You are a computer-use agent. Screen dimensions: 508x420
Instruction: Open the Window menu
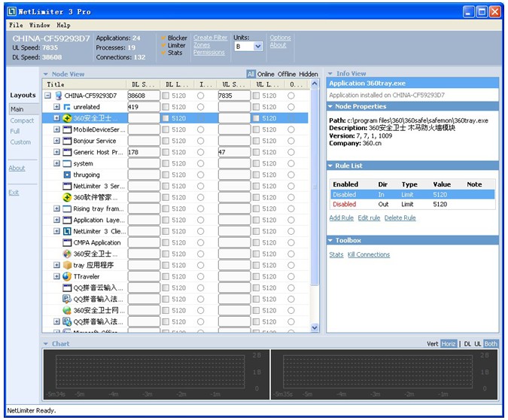pos(40,26)
